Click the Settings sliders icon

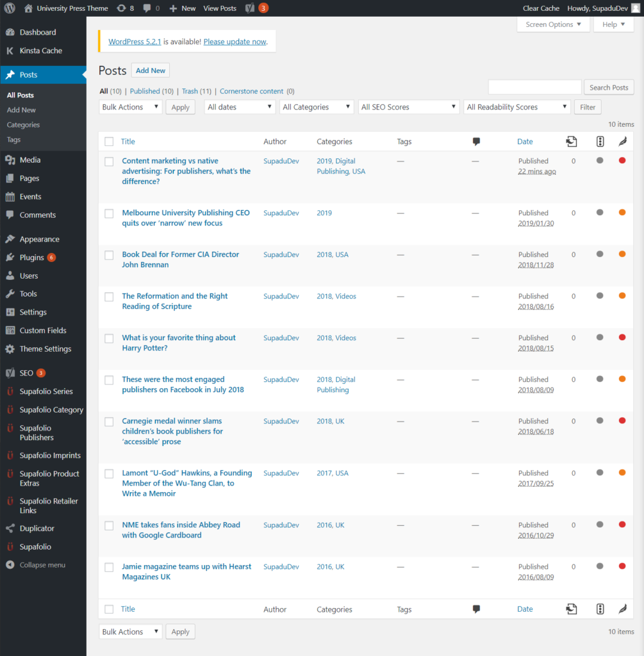pyautogui.click(x=10, y=312)
